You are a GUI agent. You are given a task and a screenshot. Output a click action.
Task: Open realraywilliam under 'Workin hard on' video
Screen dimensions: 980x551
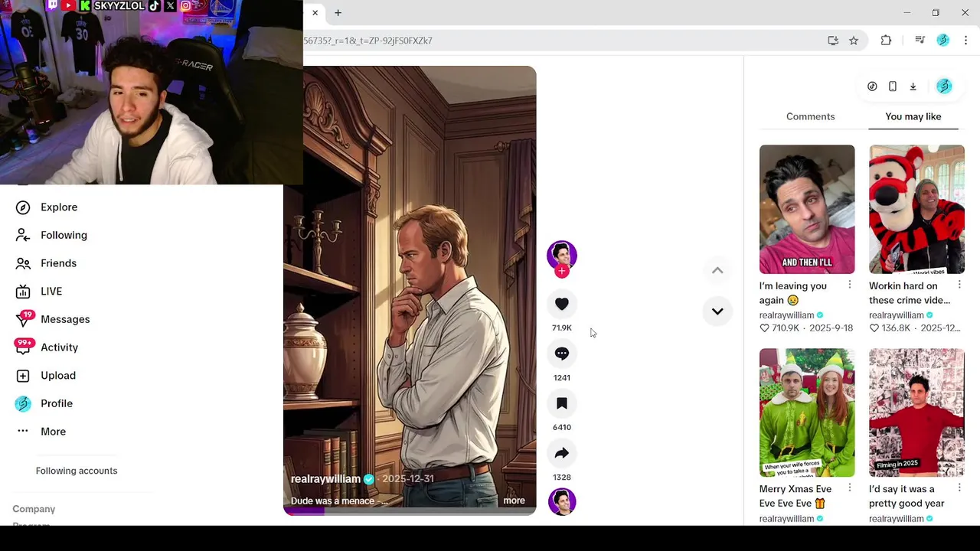click(896, 315)
